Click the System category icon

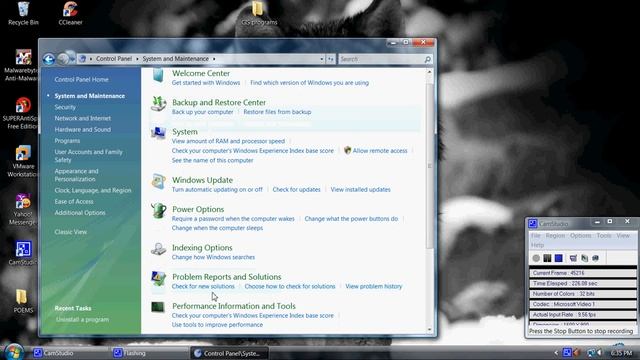coord(158,133)
